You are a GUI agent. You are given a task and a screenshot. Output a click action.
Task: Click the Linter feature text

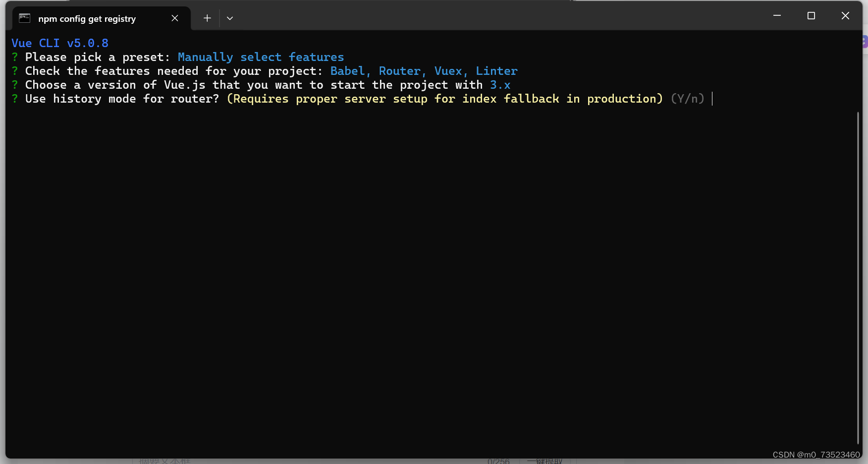coord(496,71)
